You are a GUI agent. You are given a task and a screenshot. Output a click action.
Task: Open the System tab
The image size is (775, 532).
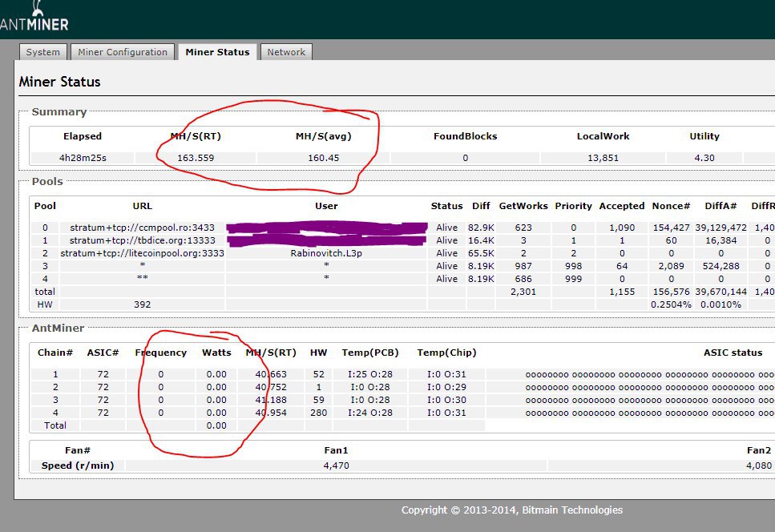[43, 52]
